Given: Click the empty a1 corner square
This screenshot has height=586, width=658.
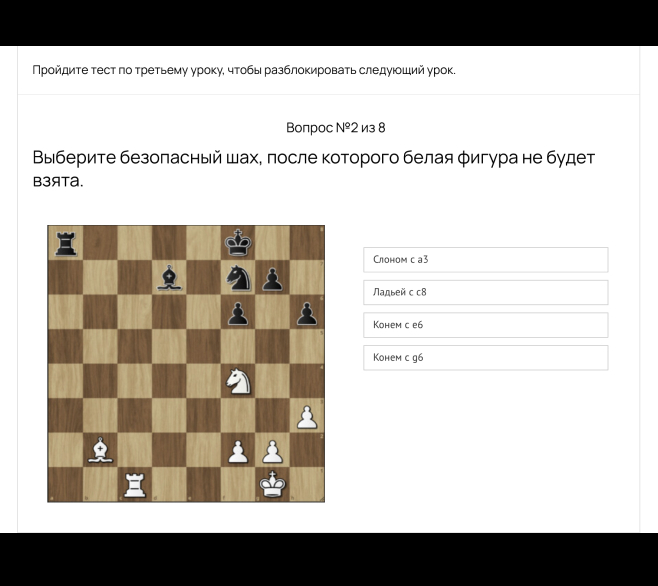Looking at the screenshot, I should pos(65,485).
